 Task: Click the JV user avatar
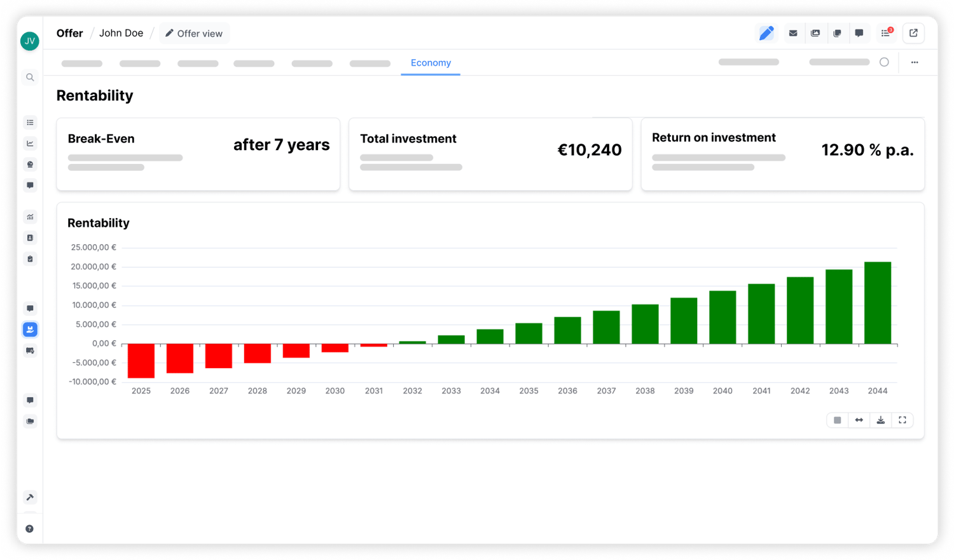30,41
